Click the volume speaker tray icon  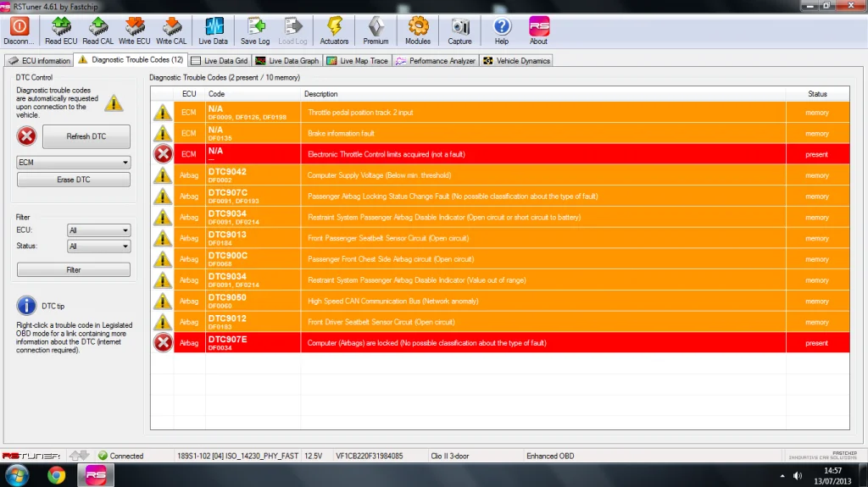click(798, 476)
